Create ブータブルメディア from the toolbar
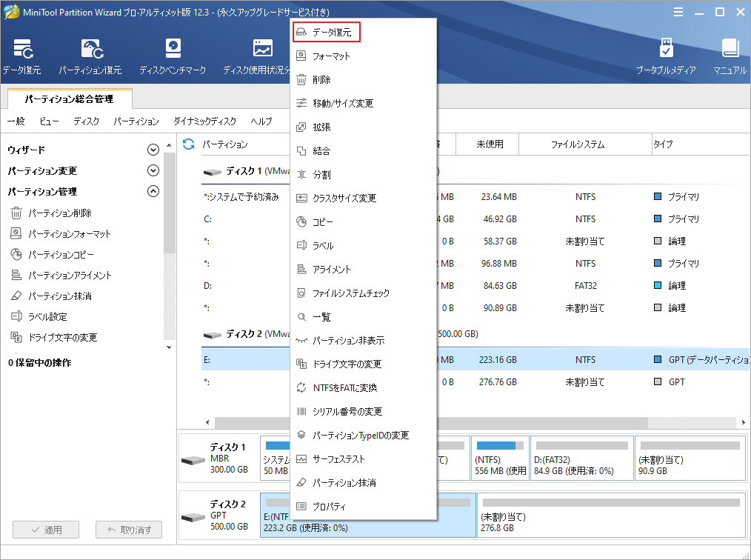This screenshot has height=560, width=751. (x=666, y=56)
